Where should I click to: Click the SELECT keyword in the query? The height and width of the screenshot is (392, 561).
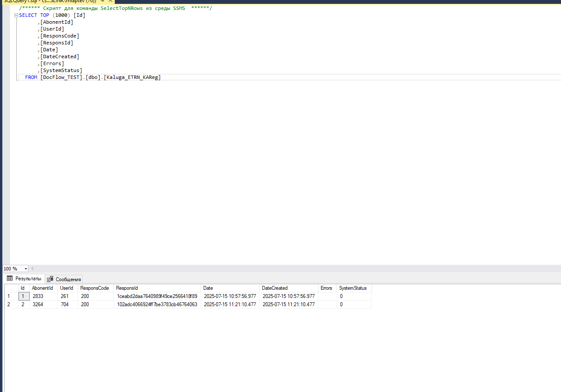point(28,15)
